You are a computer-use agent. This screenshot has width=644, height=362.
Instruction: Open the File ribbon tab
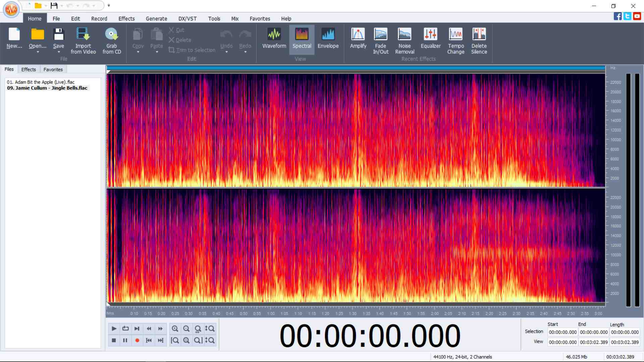pyautogui.click(x=56, y=18)
